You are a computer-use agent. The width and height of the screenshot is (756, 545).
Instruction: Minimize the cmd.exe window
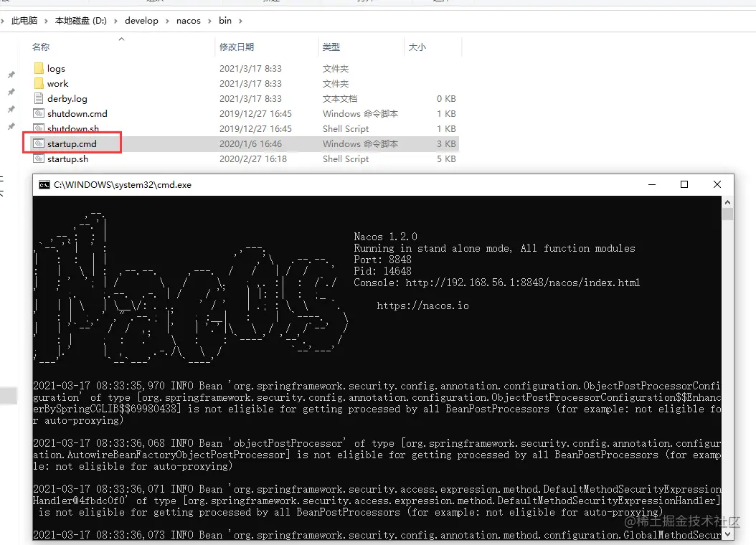(x=652, y=184)
